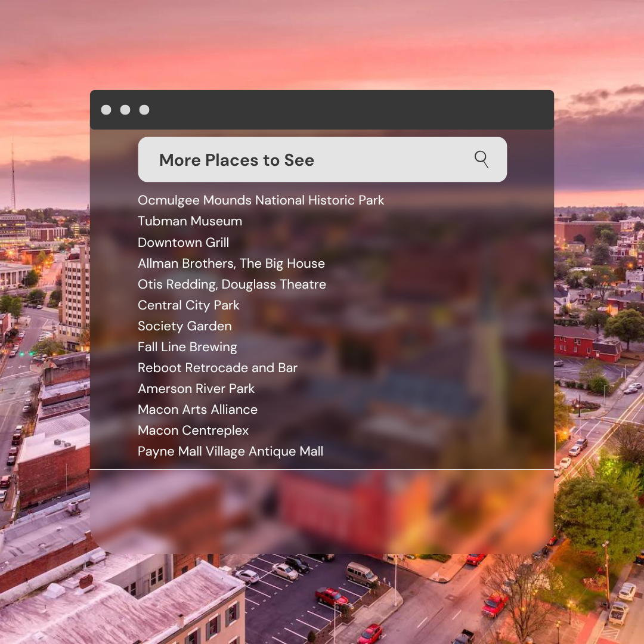Choose Amerson River Park

pyautogui.click(x=196, y=389)
